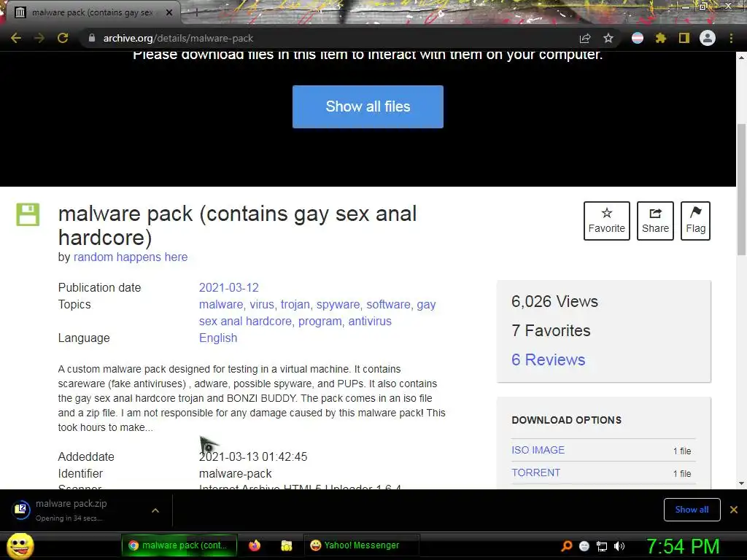The image size is (747, 560).
Task: Switch to Chrome malware pack taskbar button
Action: (179, 545)
